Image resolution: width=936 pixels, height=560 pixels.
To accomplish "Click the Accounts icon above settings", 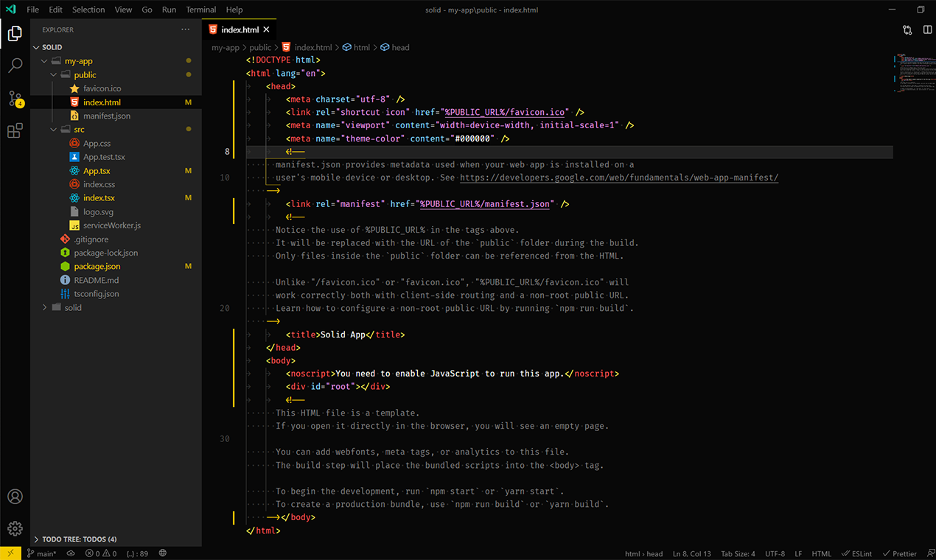I will pos(15,497).
